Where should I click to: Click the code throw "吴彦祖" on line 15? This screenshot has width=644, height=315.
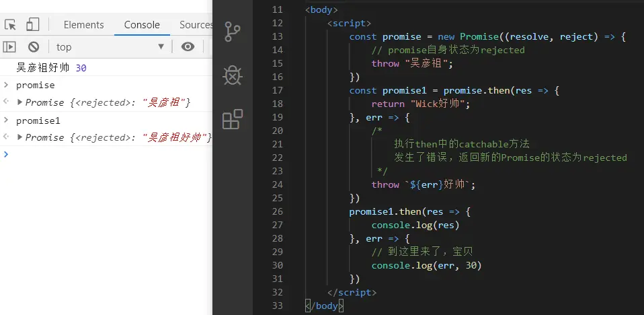[x=412, y=64]
